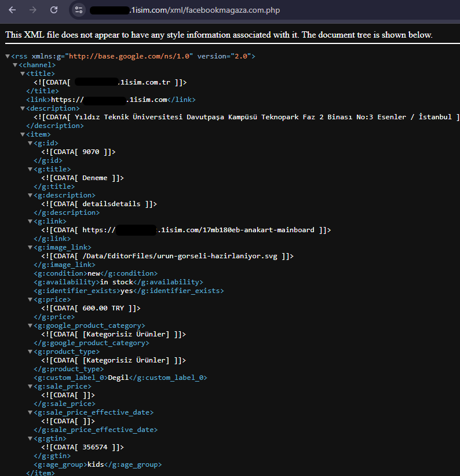
Task: Collapse the g:title node
Action: coord(30,169)
